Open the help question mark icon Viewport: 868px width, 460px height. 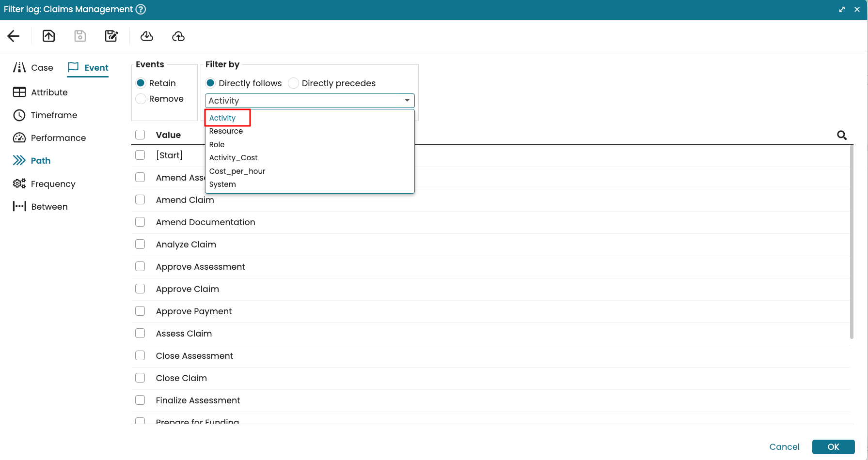[141, 9]
